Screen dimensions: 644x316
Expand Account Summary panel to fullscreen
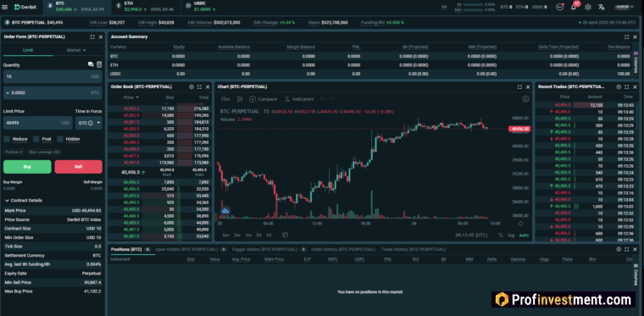pos(626,37)
